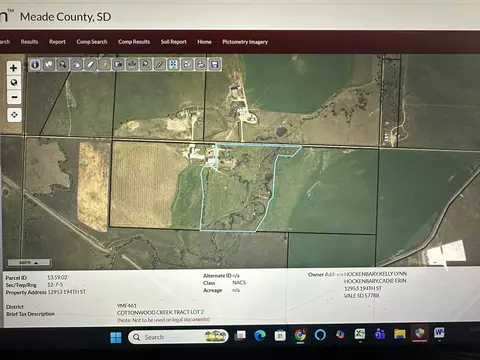Switch to Comp Results tab
The width and height of the screenshot is (480, 360).
(x=134, y=42)
